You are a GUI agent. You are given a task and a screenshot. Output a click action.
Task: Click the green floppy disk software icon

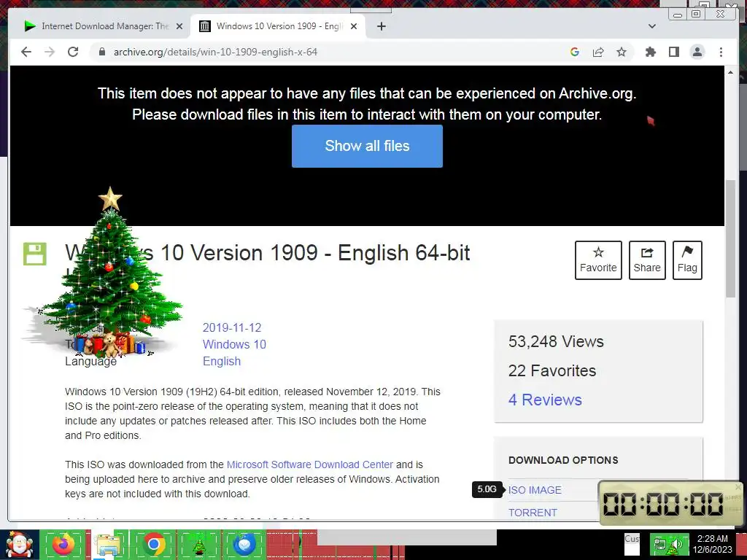point(35,254)
